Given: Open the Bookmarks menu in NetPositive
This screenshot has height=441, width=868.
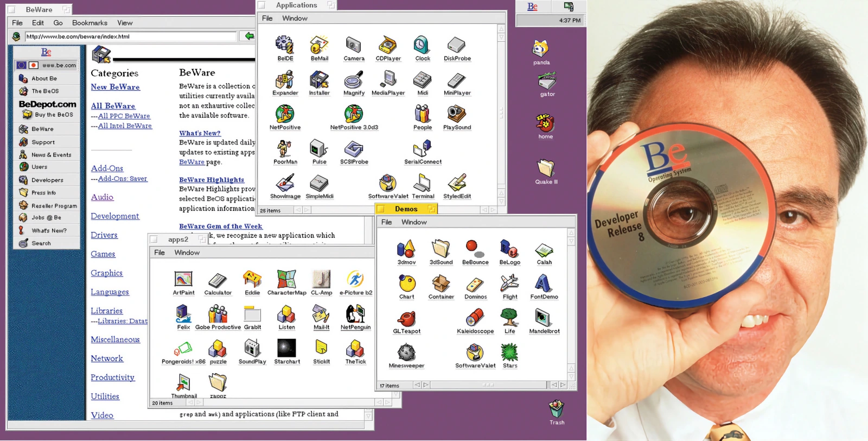Looking at the screenshot, I should [90, 23].
